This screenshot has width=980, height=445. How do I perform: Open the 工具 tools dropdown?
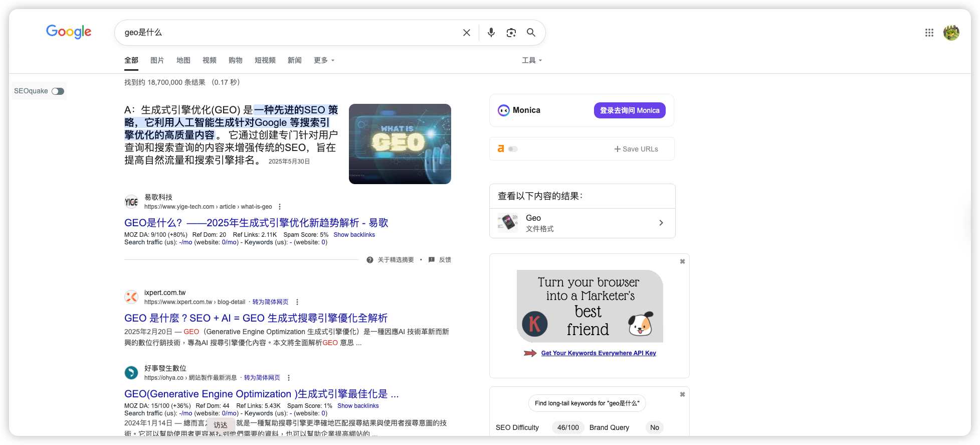pyautogui.click(x=532, y=60)
